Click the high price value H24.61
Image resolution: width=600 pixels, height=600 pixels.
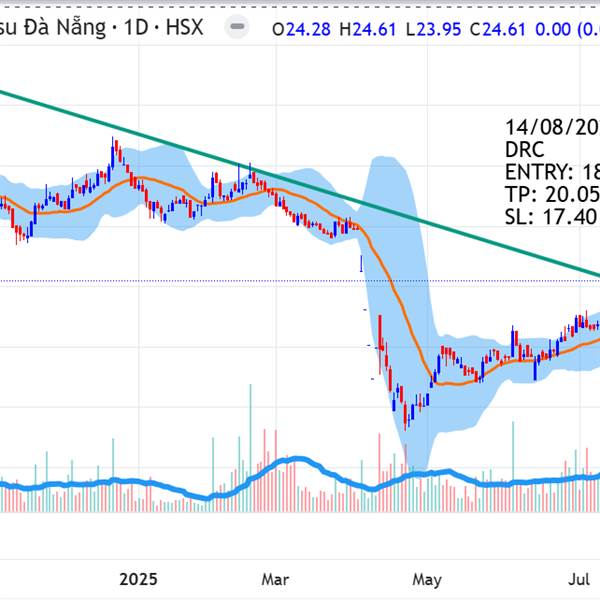(x=368, y=29)
